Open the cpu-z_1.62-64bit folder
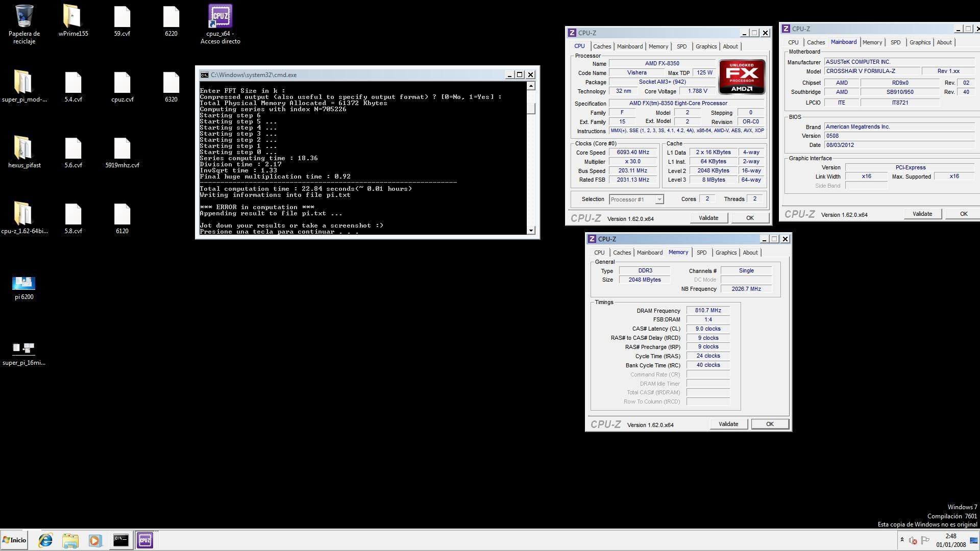 pyautogui.click(x=24, y=218)
